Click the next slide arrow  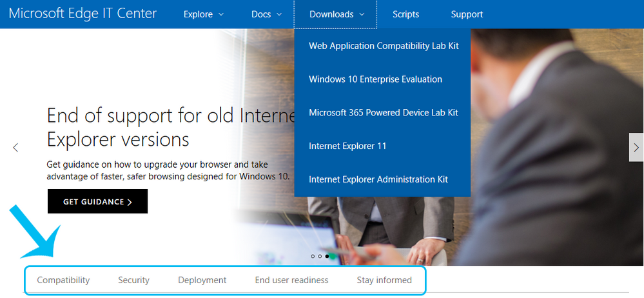[636, 148]
